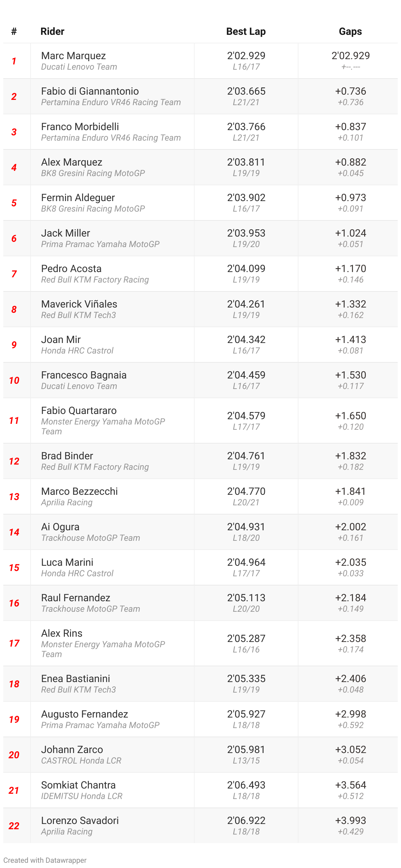
Task: Click Pedro Acosta's rider name
Action: coord(71,268)
